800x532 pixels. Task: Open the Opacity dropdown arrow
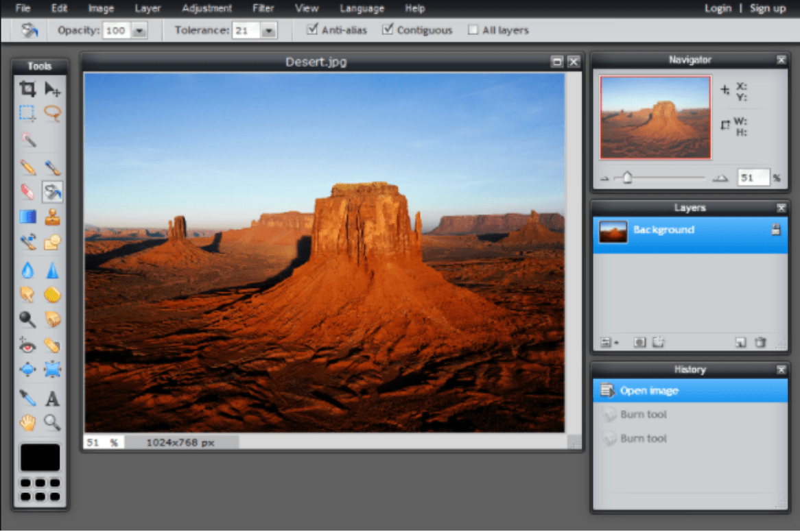tap(139, 31)
